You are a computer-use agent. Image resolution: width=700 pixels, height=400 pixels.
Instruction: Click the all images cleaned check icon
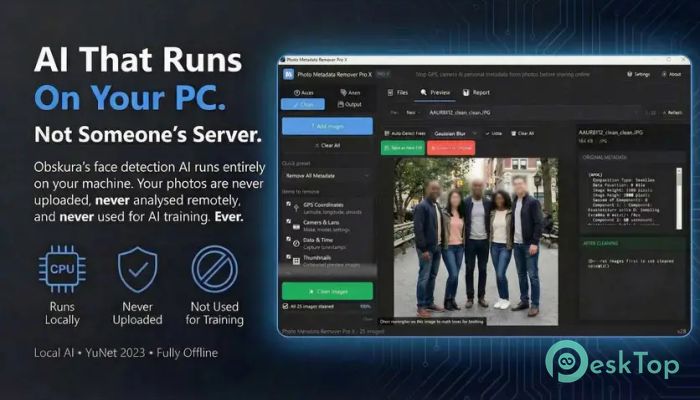[x=285, y=306]
